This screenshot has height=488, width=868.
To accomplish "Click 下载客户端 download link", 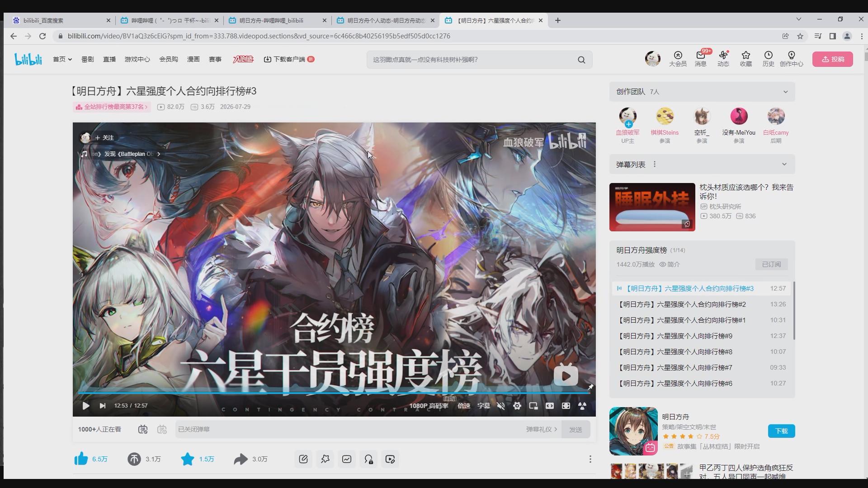I will pos(288,59).
